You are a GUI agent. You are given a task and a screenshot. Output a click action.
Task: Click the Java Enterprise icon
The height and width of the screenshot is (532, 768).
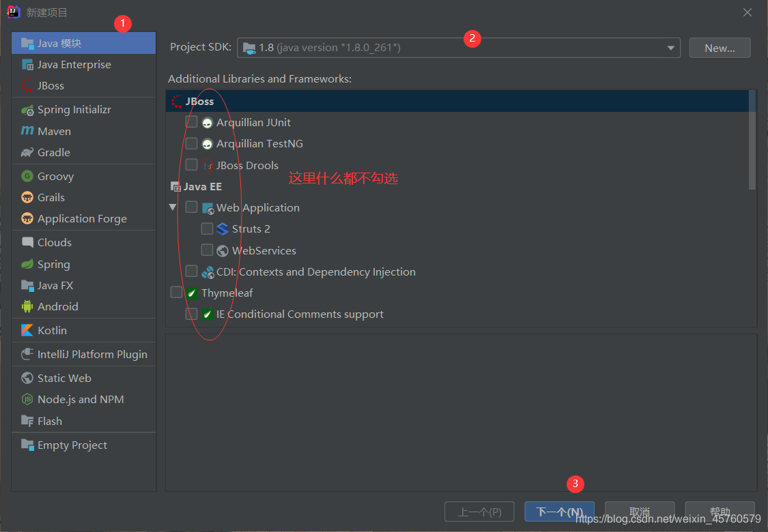coord(27,65)
